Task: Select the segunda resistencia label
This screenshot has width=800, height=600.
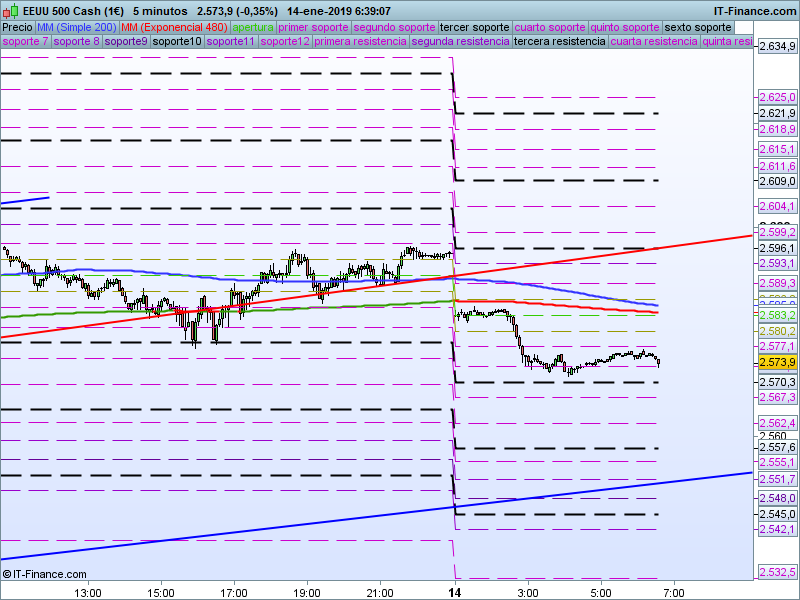Action: pyautogui.click(x=460, y=41)
